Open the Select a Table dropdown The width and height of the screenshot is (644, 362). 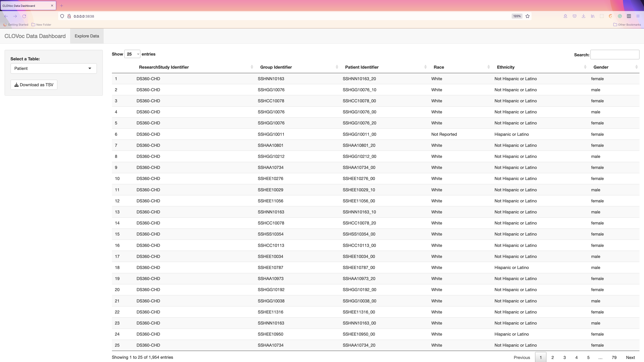point(53,68)
